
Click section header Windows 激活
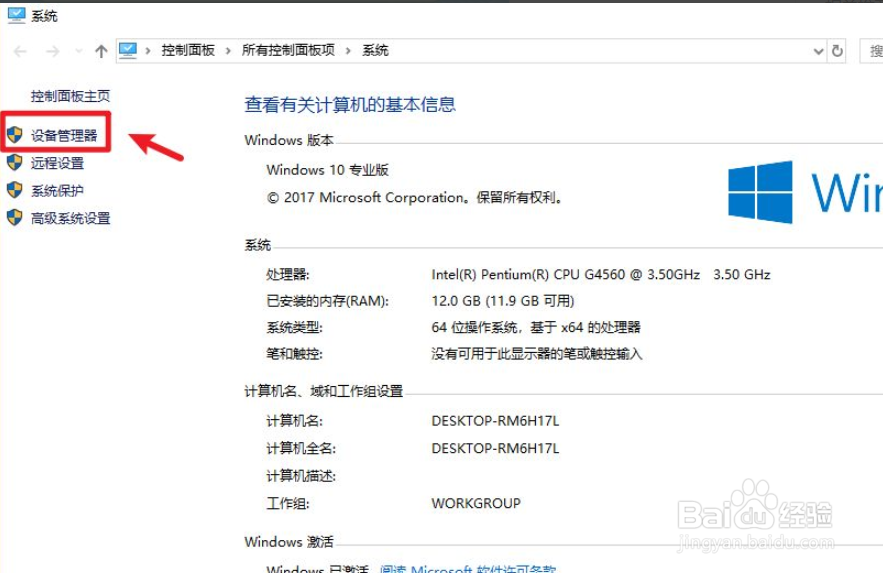(289, 542)
